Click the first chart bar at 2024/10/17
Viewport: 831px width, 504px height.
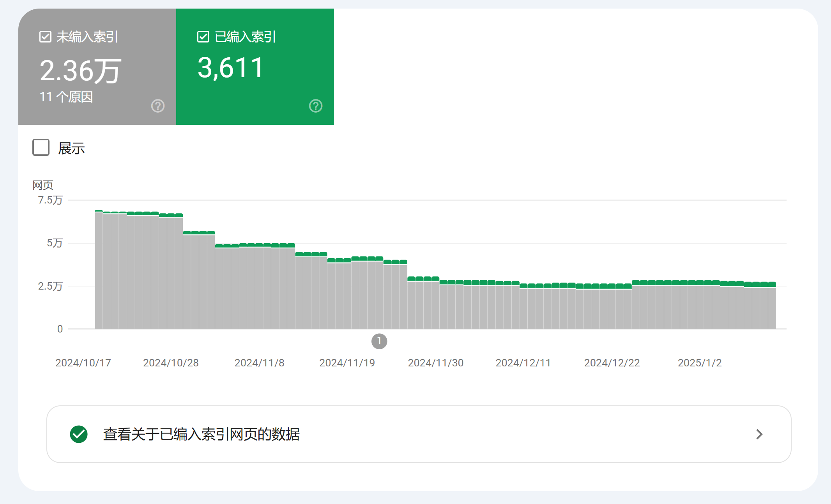coord(99,269)
